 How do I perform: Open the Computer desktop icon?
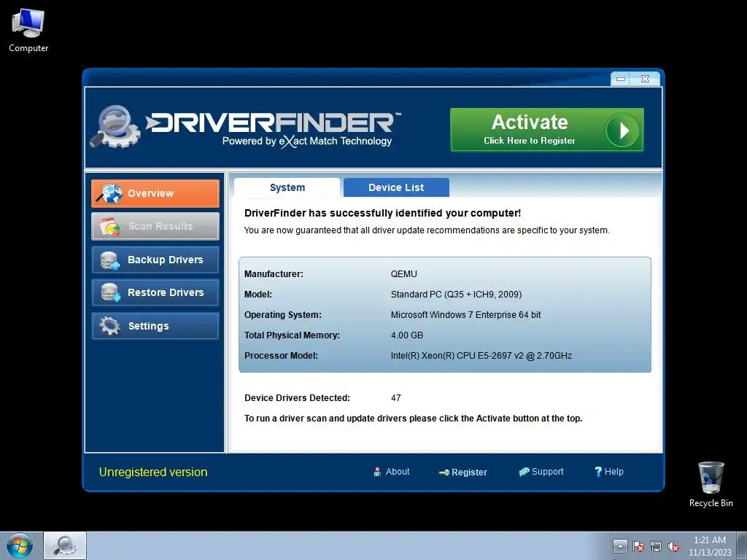(x=28, y=31)
